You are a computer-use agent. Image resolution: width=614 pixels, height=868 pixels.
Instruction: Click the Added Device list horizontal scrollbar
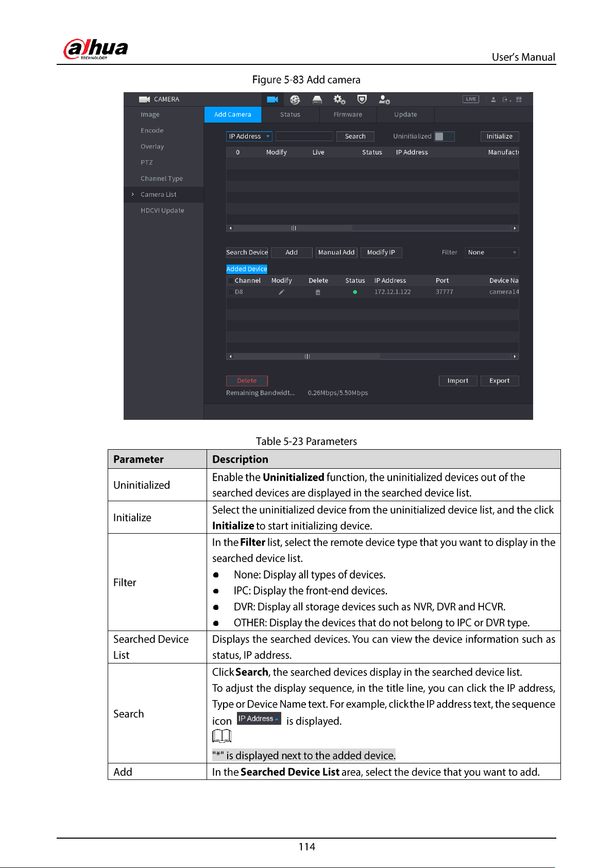[x=372, y=356]
